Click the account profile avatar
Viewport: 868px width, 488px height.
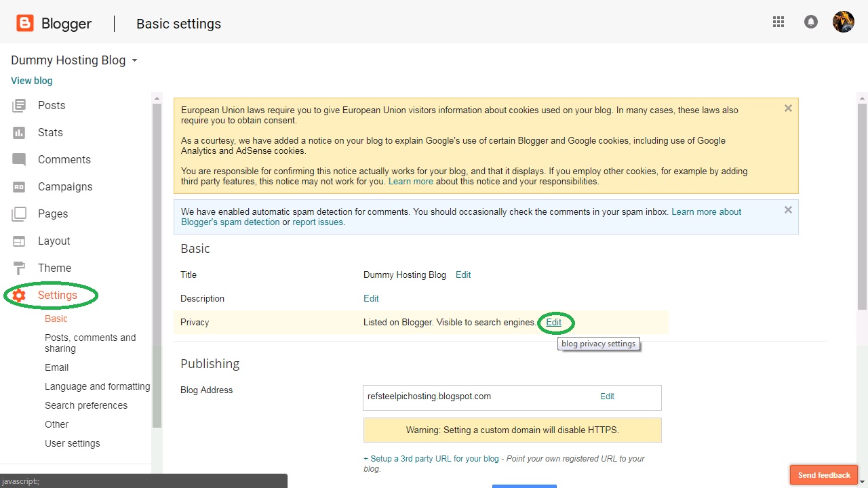[843, 22]
